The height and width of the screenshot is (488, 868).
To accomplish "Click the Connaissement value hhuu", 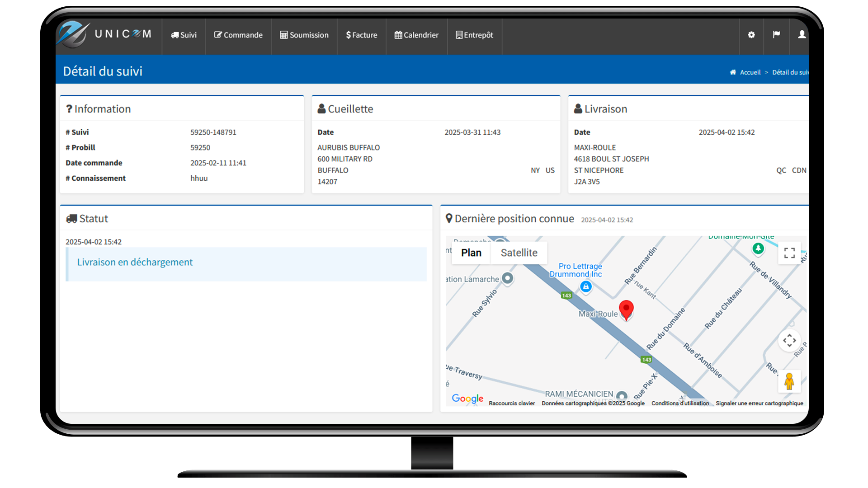I will click(199, 178).
